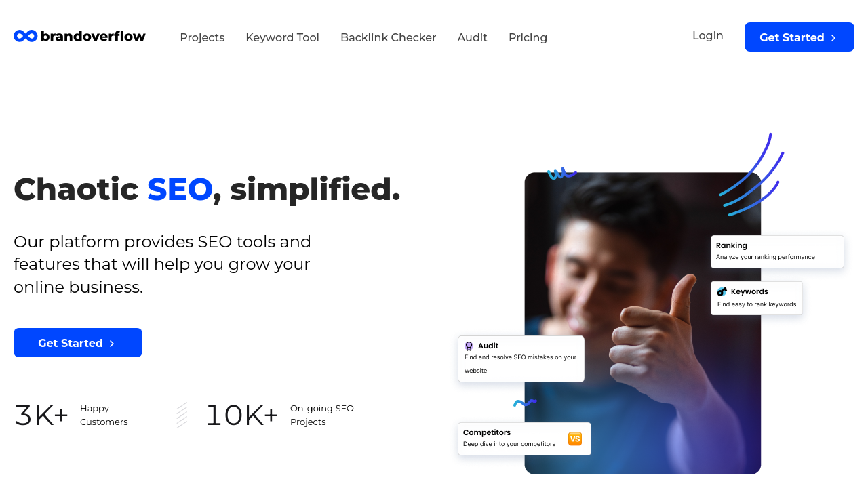Image resolution: width=868 pixels, height=488 pixels.
Task: Click the hero Get Started button
Action: (78, 343)
